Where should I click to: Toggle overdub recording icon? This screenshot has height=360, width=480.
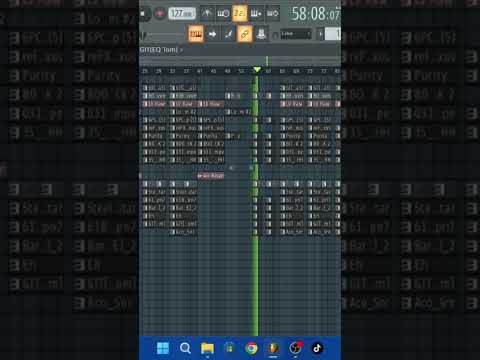coord(256,13)
